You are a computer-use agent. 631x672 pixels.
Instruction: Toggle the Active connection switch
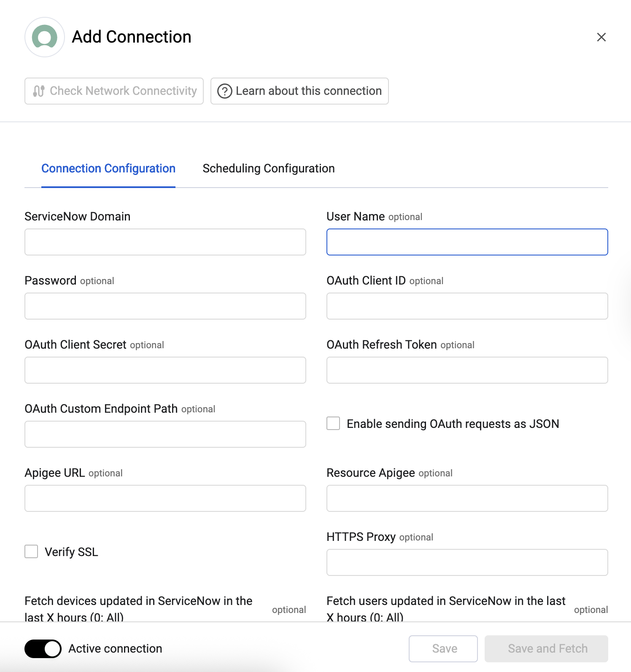coord(43,649)
